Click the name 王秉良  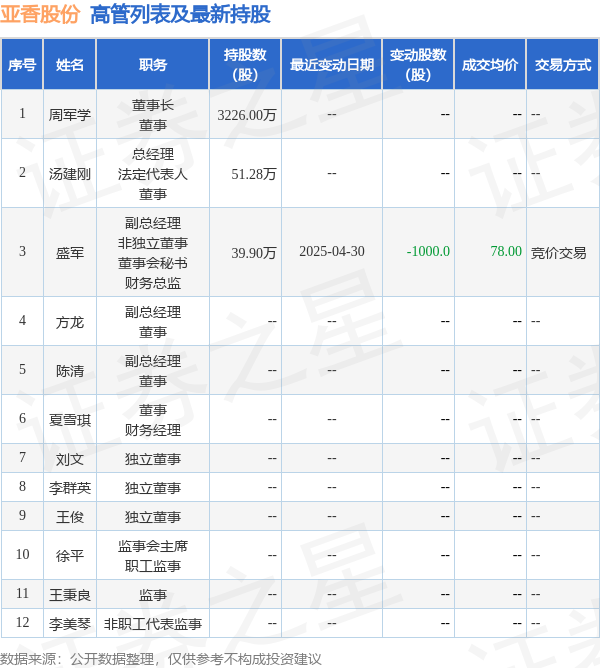pos(70,595)
